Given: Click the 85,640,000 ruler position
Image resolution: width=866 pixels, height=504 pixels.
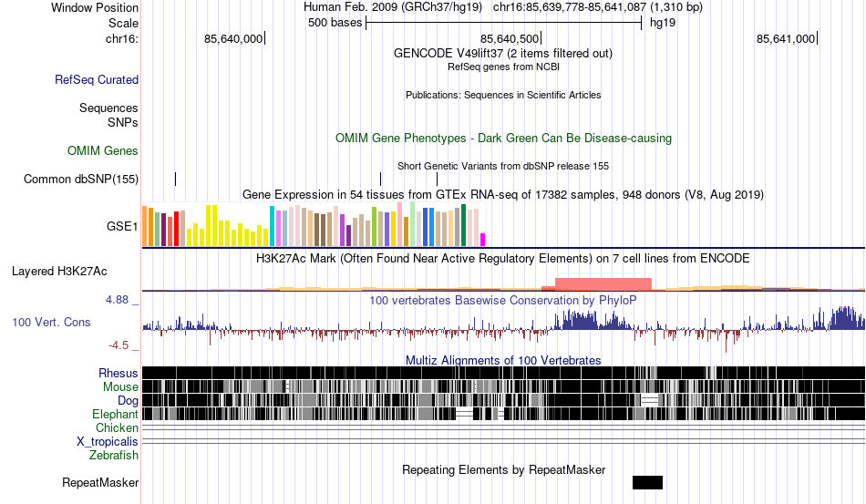Looking at the screenshot, I should click(x=233, y=38).
